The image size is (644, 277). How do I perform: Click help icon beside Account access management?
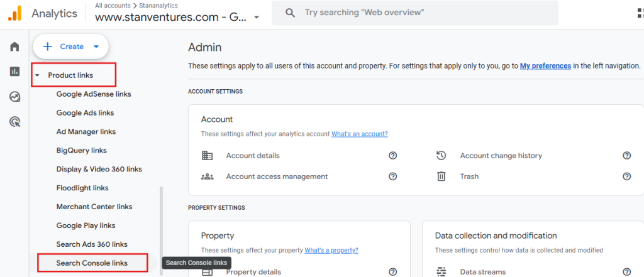pyautogui.click(x=392, y=177)
